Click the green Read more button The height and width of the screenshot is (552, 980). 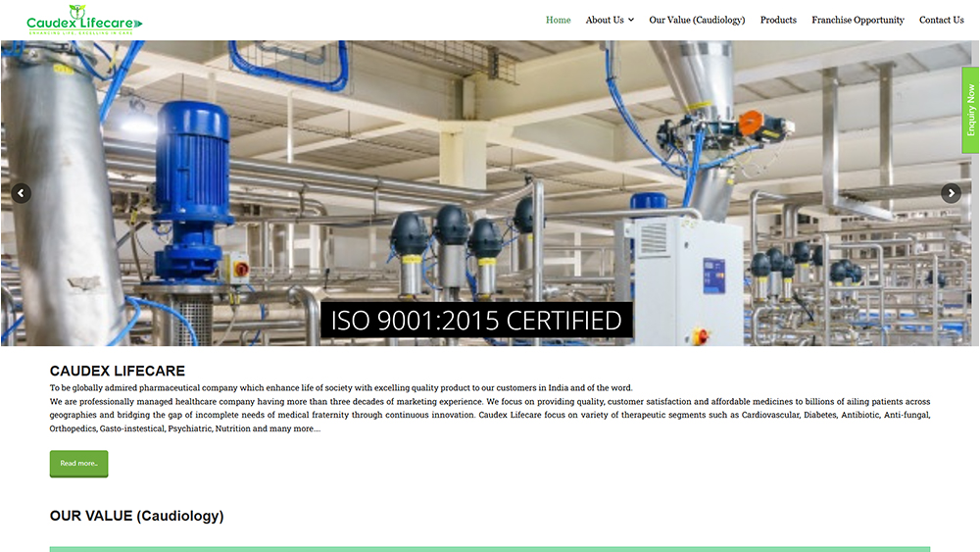[x=78, y=463]
